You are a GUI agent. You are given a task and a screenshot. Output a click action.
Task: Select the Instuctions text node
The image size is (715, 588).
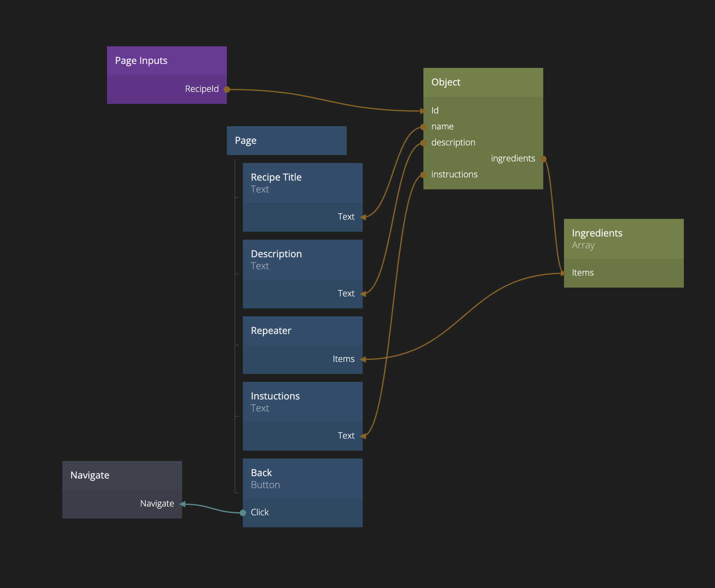click(x=302, y=402)
